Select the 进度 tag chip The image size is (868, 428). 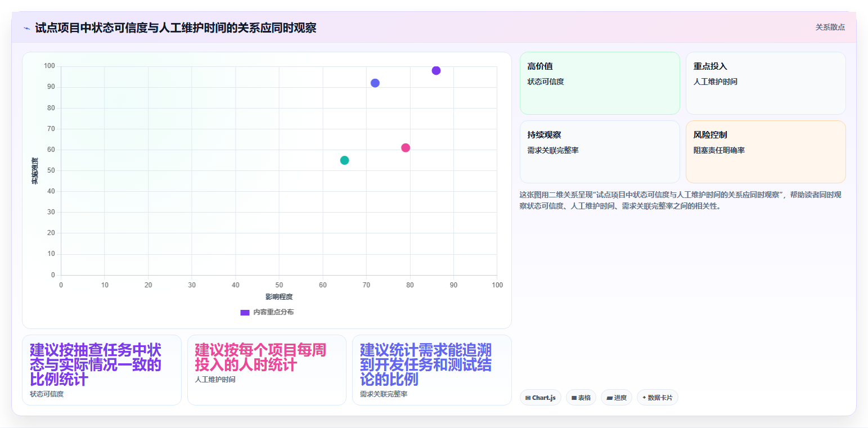click(617, 398)
